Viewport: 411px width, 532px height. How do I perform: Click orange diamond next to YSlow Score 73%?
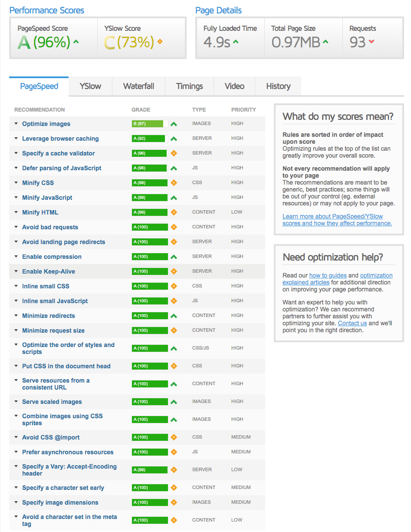(160, 42)
